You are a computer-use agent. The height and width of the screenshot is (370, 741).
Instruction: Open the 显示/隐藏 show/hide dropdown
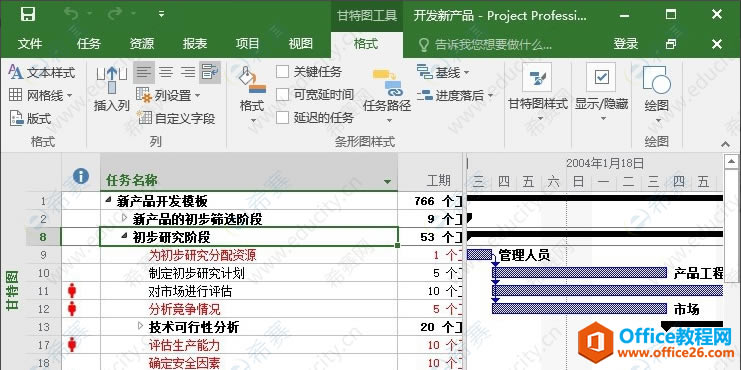602,92
